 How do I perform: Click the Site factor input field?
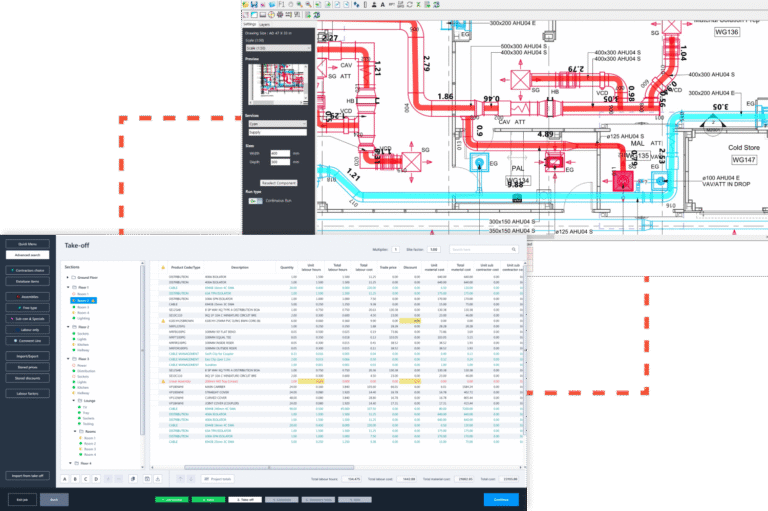click(x=433, y=249)
